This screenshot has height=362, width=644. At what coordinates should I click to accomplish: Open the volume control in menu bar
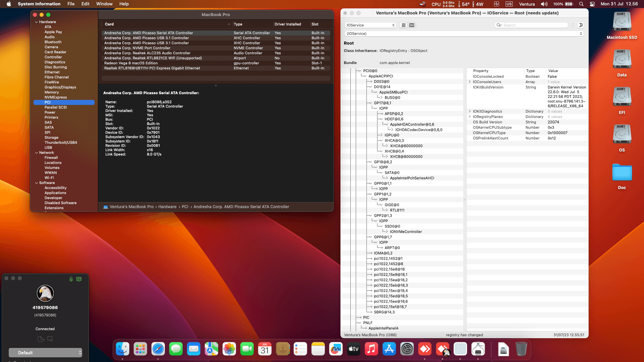pyautogui.click(x=544, y=4)
